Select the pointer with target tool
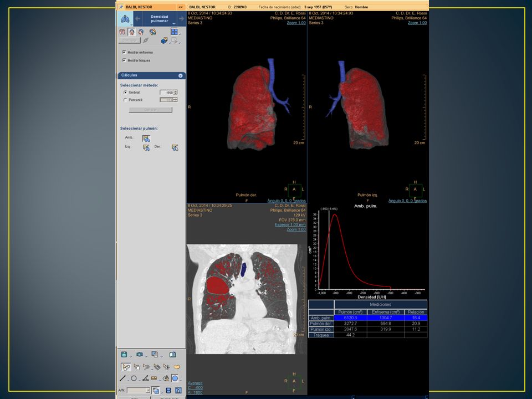This screenshot has width=532, height=399. pos(146,367)
